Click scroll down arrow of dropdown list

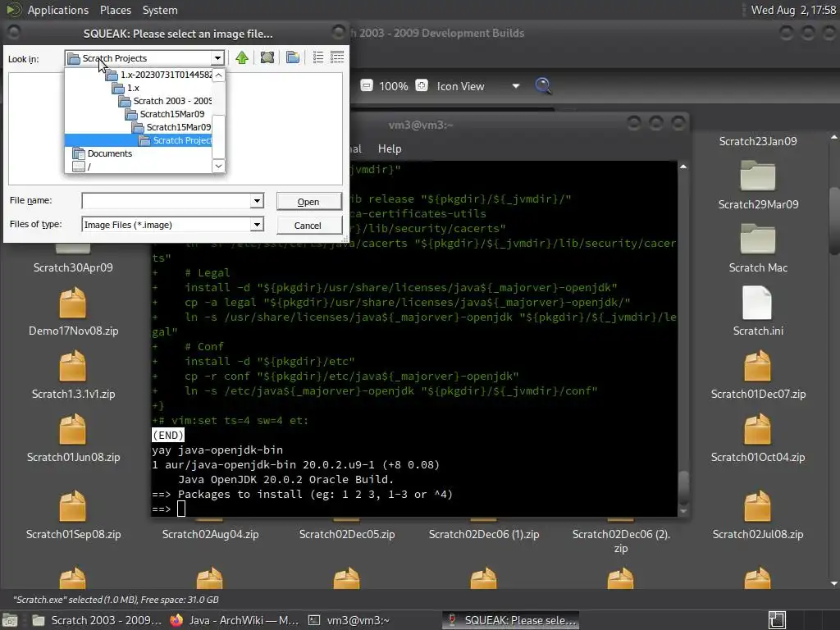coord(218,166)
